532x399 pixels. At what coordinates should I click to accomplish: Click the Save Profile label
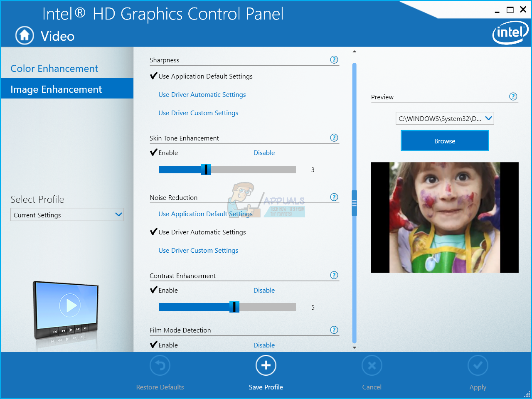[x=266, y=387]
